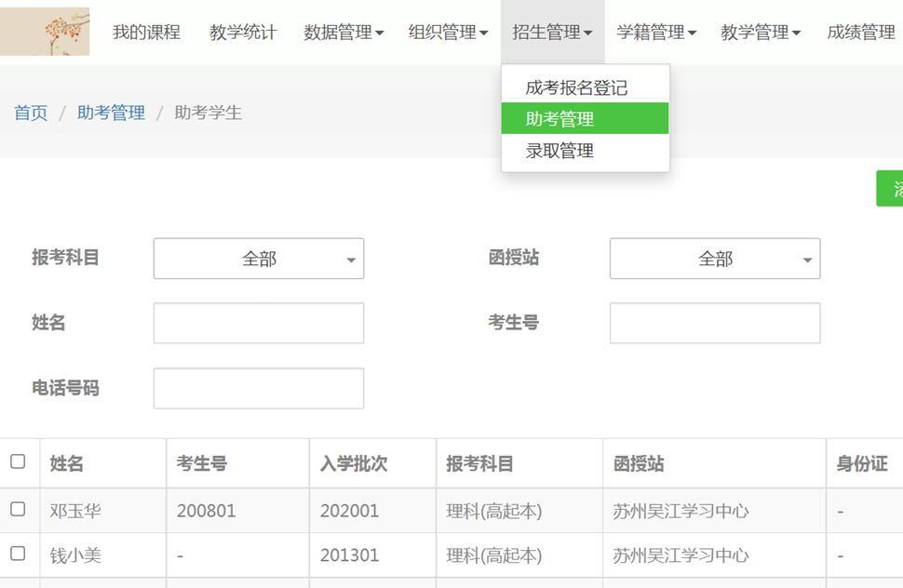
Task: Click the 助考学生 breadcrumb text
Action: coord(209,113)
